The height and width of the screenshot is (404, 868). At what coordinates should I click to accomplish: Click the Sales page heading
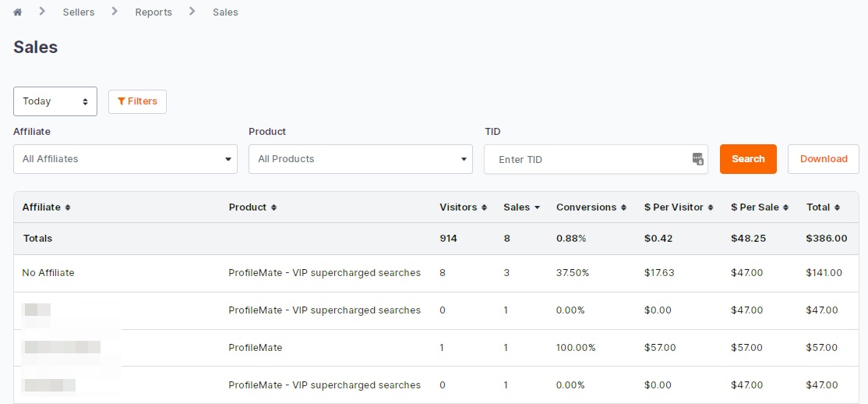35,47
